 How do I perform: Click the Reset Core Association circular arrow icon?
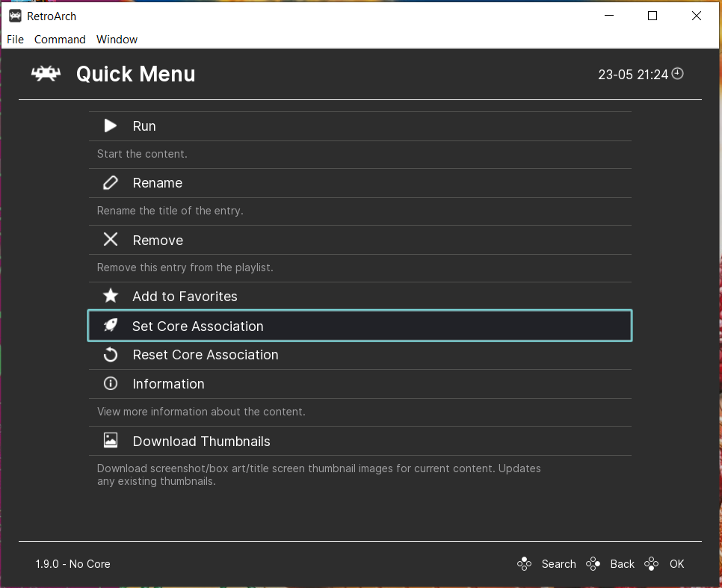click(x=111, y=355)
